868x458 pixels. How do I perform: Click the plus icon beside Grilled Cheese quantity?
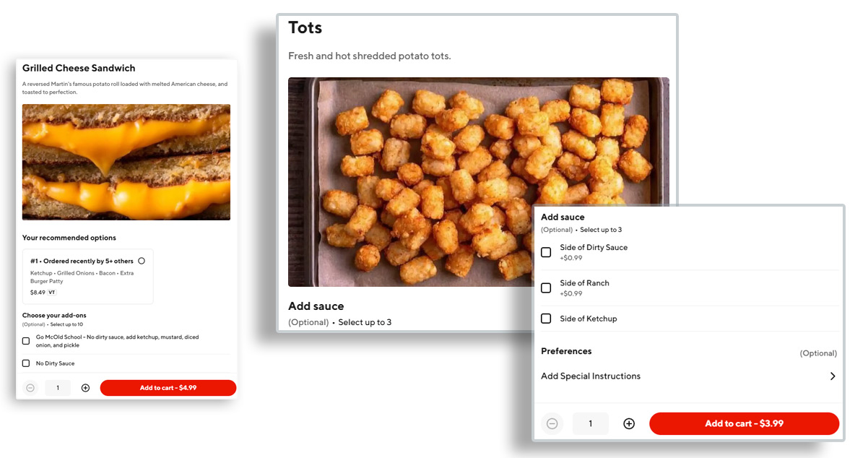(85, 388)
